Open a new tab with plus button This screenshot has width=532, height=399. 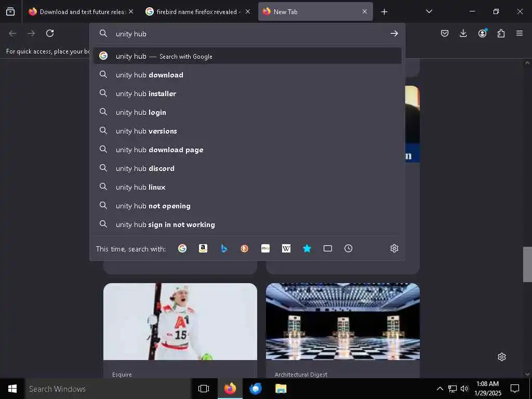pyautogui.click(x=384, y=12)
